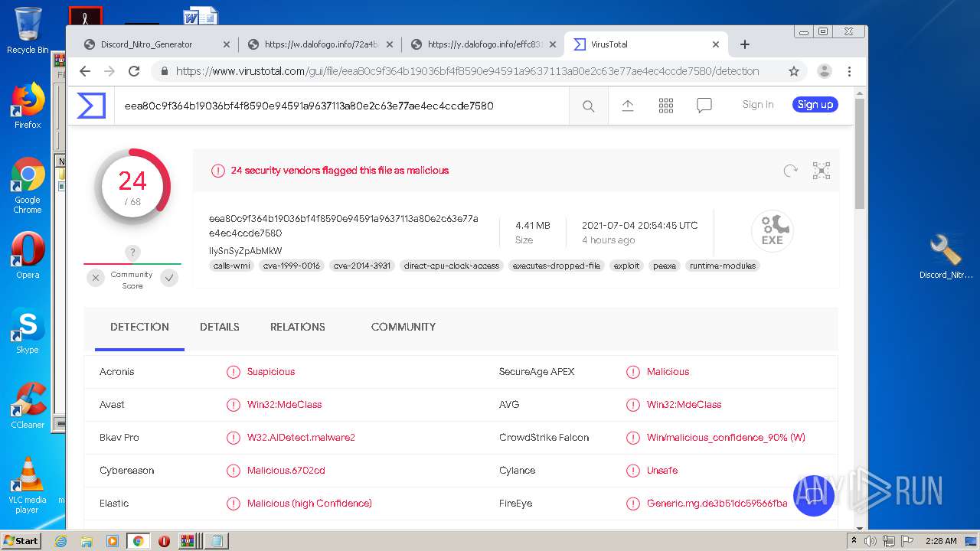Screen dimensions: 980x551
Task: Open the COMMUNITY tab
Action: (403, 327)
